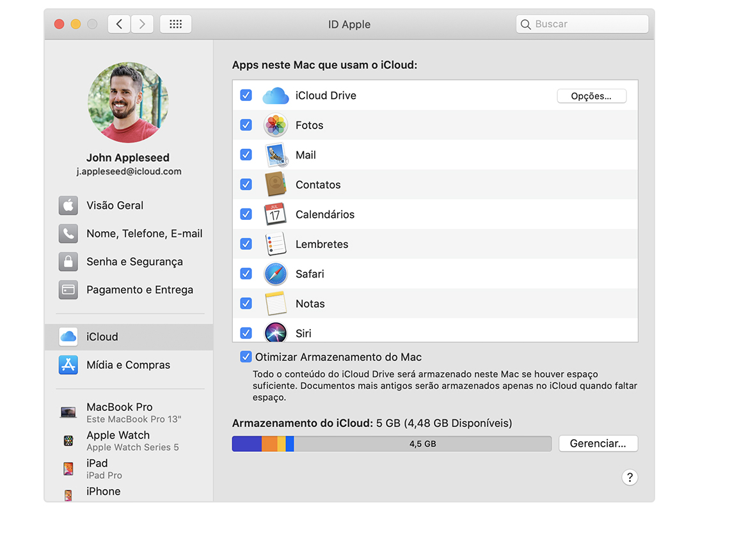
Task: Go back with the left chevron
Action: tap(119, 24)
